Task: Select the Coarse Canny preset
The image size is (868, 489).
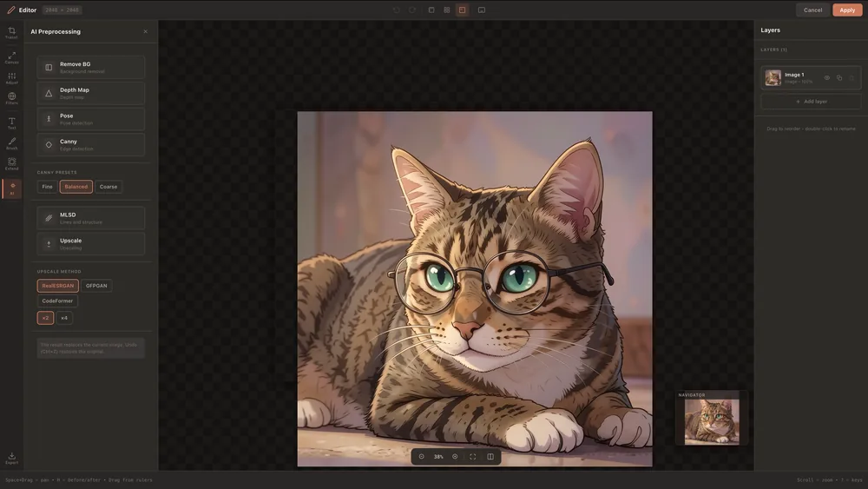Action: [x=108, y=187]
